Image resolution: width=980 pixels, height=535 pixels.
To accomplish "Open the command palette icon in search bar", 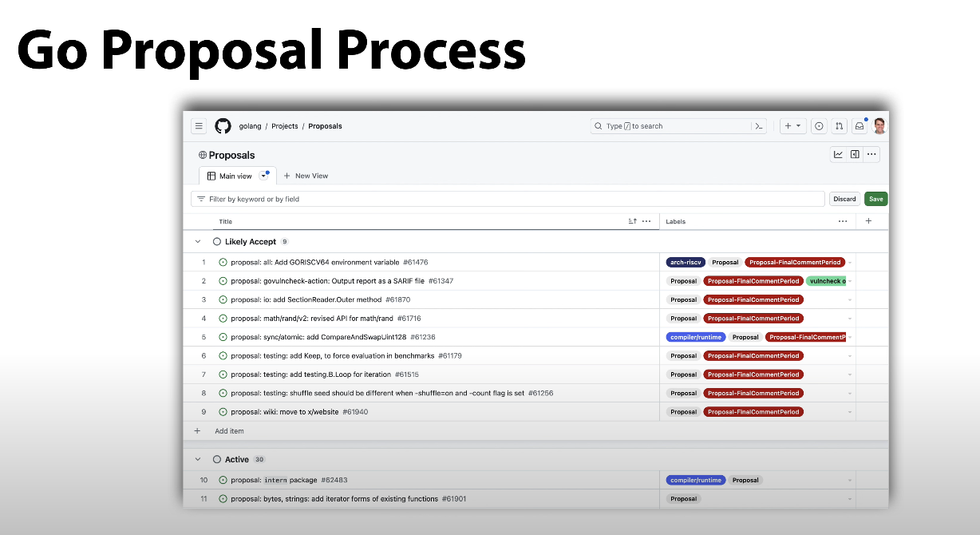I will click(760, 126).
